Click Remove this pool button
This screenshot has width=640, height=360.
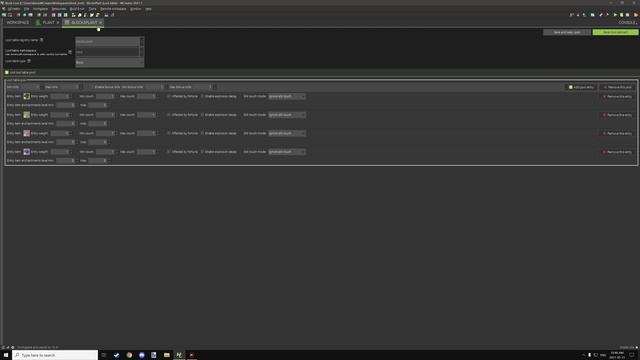point(618,87)
